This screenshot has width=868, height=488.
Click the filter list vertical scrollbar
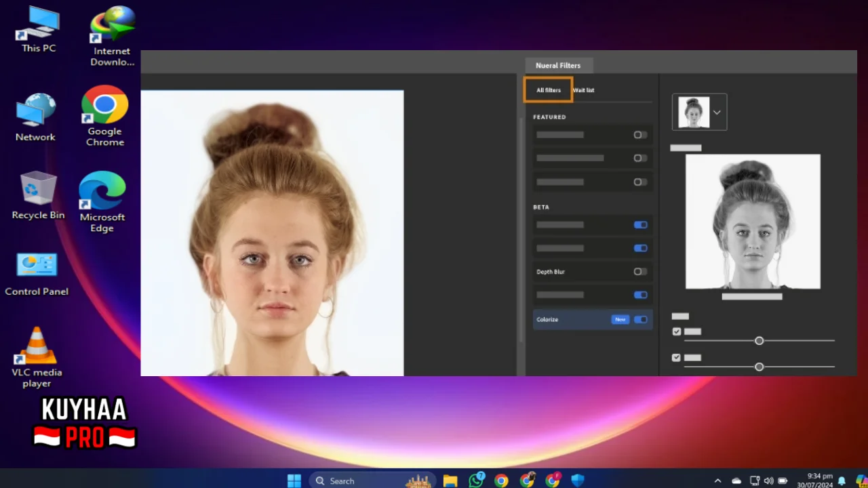pyautogui.click(x=521, y=230)
